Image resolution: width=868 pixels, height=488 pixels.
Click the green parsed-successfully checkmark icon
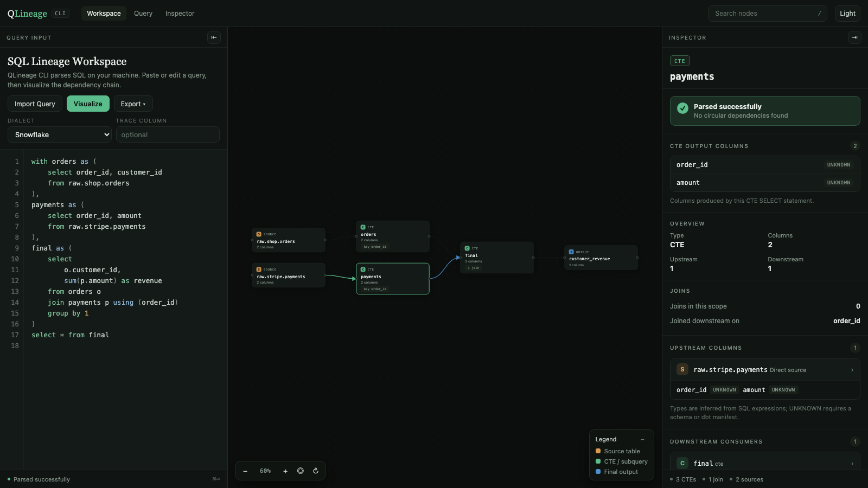(x=682, y=108)
